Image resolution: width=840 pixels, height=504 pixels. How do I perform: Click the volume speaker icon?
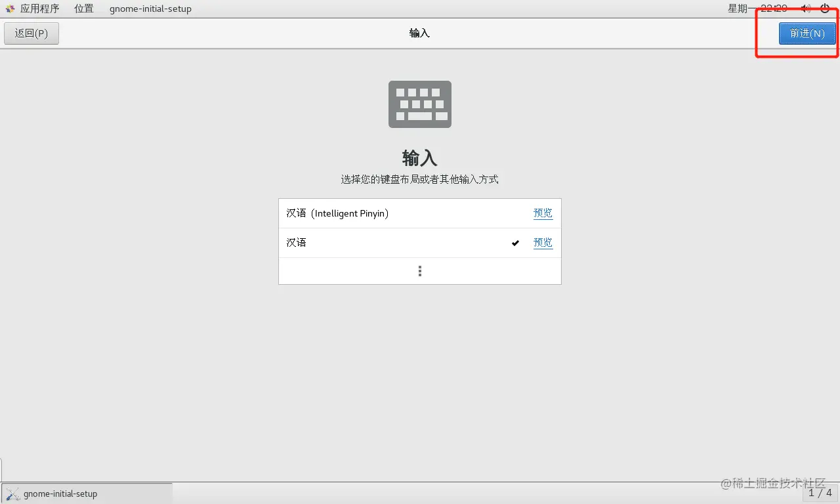tap(807, 9)
